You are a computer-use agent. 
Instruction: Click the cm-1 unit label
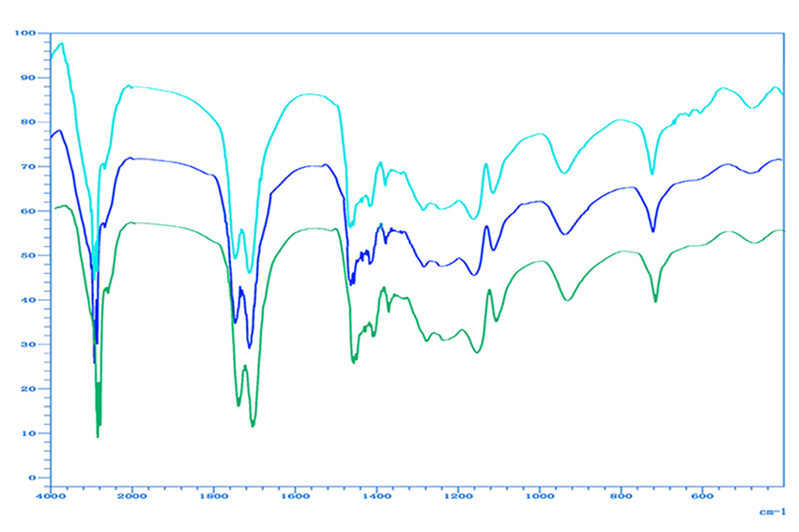pyautogui.click(x=771, y=512)
